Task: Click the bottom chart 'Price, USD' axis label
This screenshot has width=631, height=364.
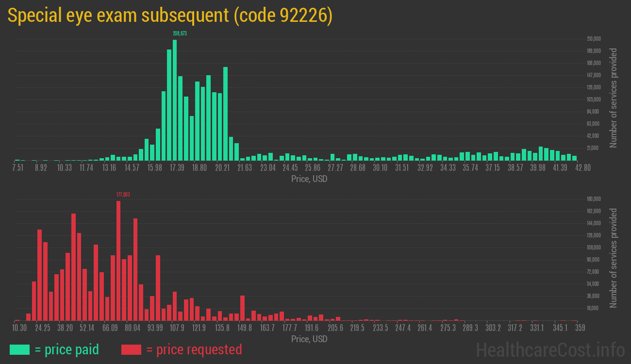Action: pyautogui.click(x=309, y=339)
